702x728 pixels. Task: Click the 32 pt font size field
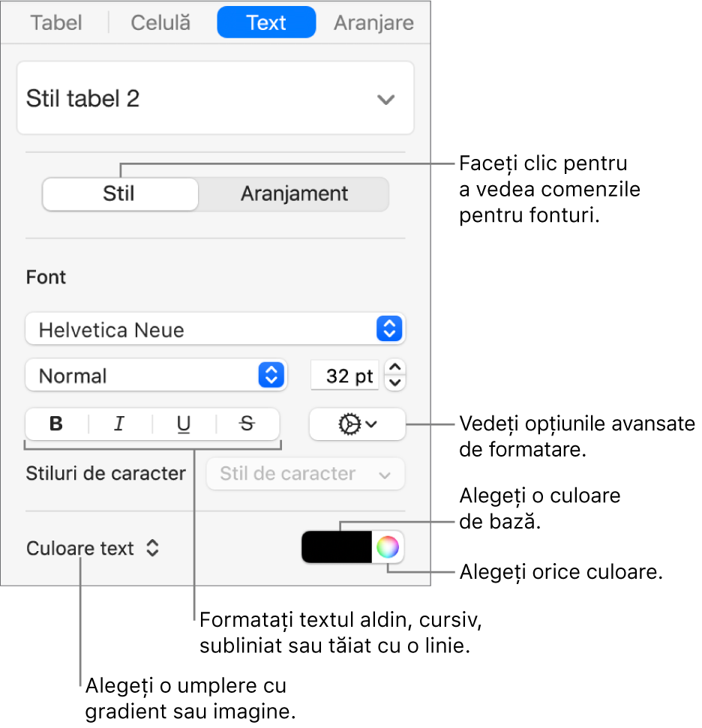point(344,375)
